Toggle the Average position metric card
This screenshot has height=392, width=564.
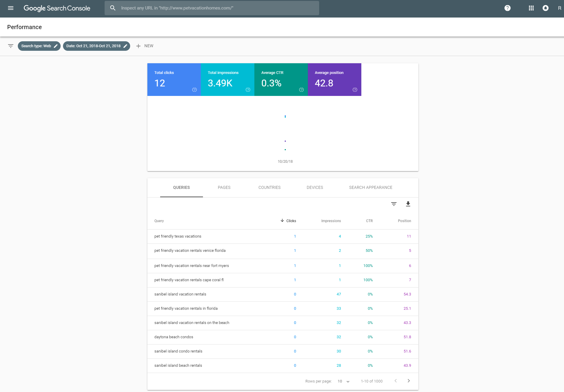click(x=335, y=80)
